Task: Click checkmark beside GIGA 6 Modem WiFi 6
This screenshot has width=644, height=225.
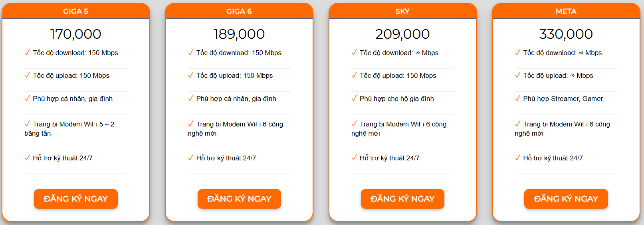Action: pos(190,124)
